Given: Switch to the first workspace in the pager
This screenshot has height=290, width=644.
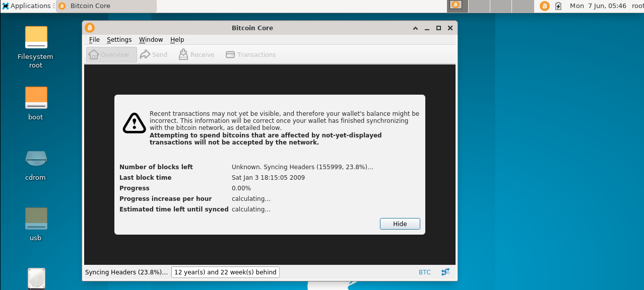Looking at the screenshot, I should coord(458,6).
